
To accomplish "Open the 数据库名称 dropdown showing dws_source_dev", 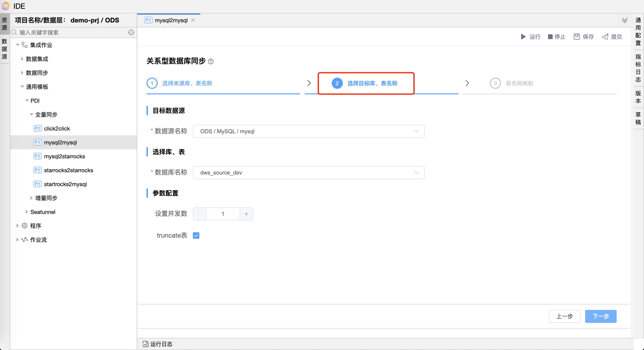I will [x=308, y=173].
